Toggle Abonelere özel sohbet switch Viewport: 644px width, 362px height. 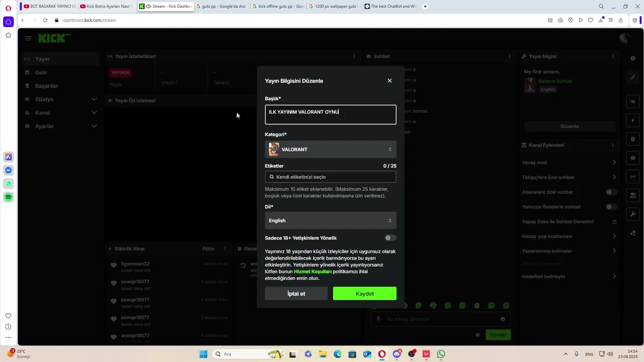tap(611, 192)
